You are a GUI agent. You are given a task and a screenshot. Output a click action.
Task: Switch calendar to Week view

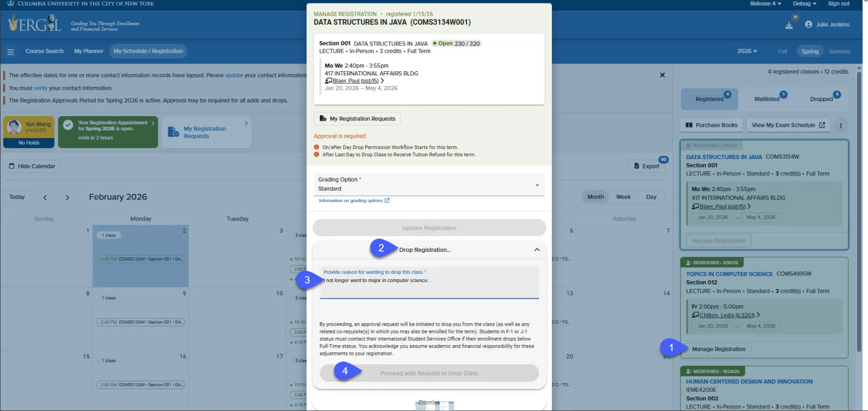pos(623,197)
